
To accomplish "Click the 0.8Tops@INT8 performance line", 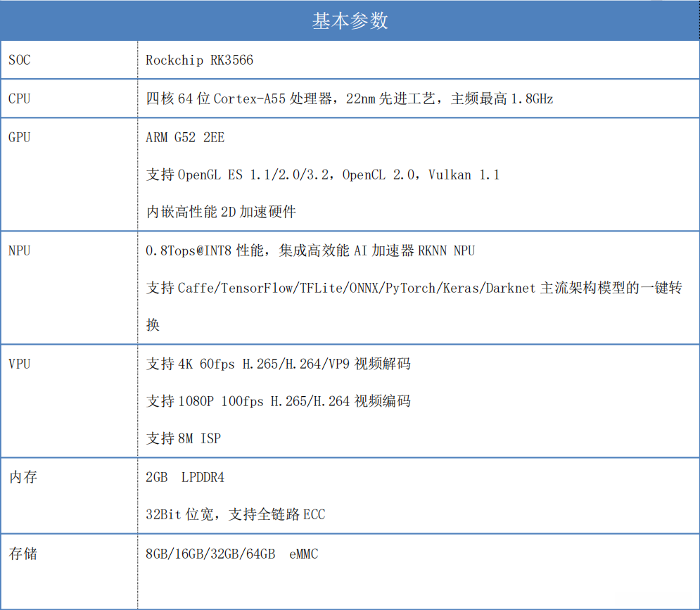I will [x=310, y=250].
